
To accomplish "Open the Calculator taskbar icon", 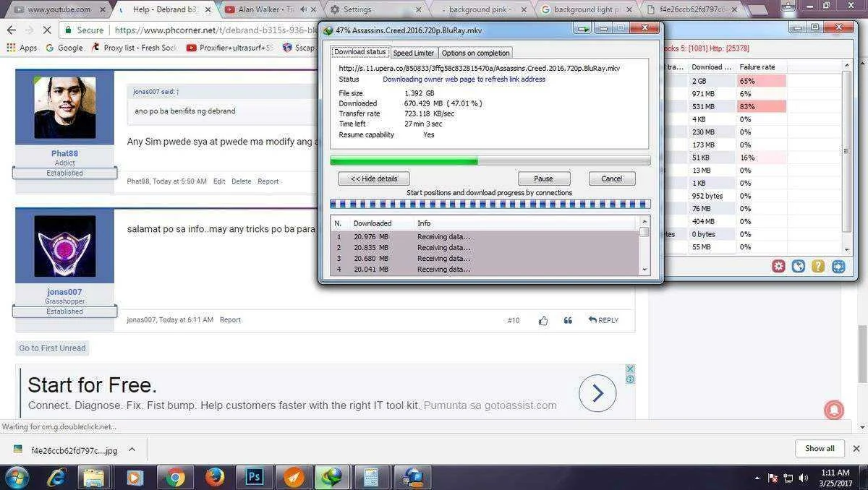I will click(x=372, y=478).
